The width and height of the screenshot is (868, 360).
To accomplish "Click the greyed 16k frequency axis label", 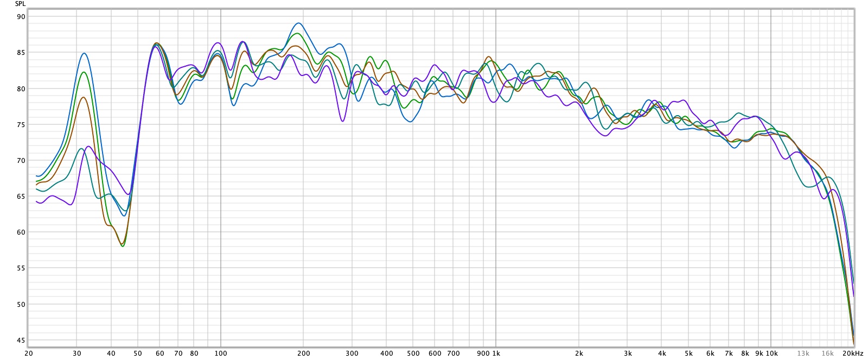I will (x=828, y=353).
